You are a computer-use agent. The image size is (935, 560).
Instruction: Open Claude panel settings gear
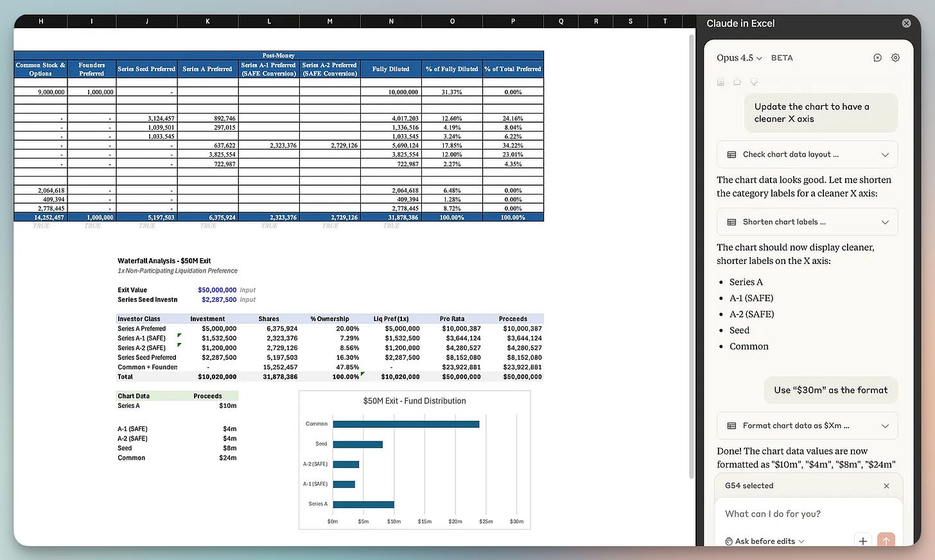pos(895,58)
